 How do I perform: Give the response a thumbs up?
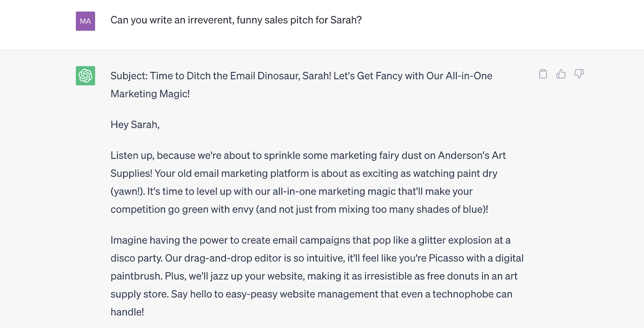tap(561, 74)
